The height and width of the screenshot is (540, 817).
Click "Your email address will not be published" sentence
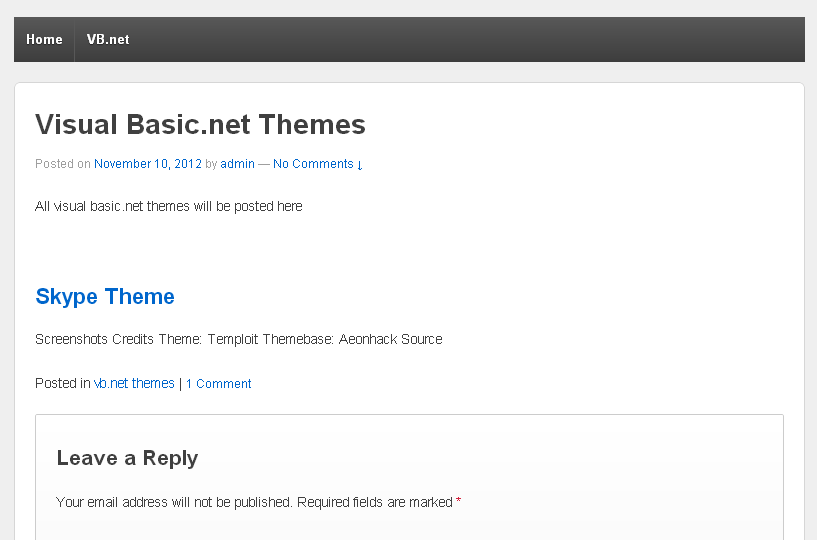pyautogui.click(x=174, y=502)
